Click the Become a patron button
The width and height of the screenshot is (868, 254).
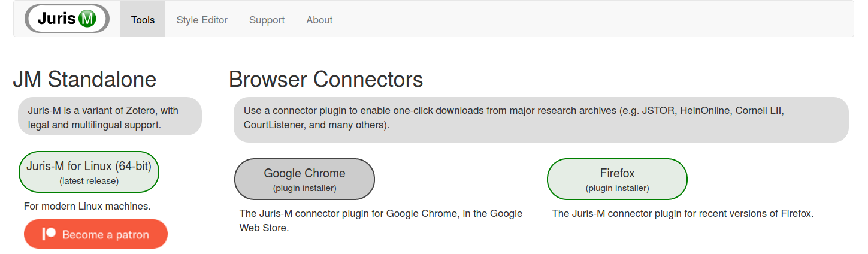[x=96, y=234]
